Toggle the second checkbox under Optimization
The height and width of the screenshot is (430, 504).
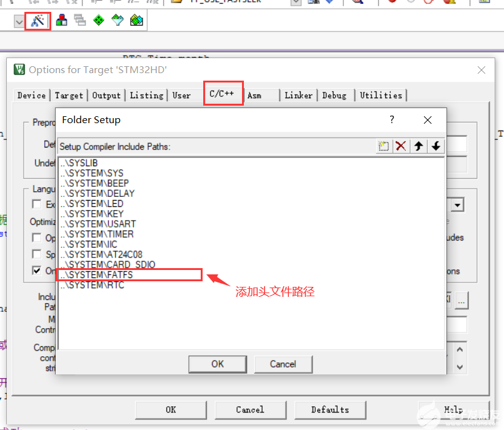coord(37,254)
